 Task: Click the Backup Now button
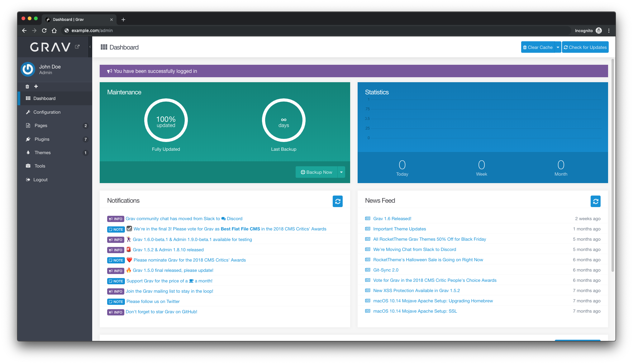pyautogui.click(x=316, y=172)
